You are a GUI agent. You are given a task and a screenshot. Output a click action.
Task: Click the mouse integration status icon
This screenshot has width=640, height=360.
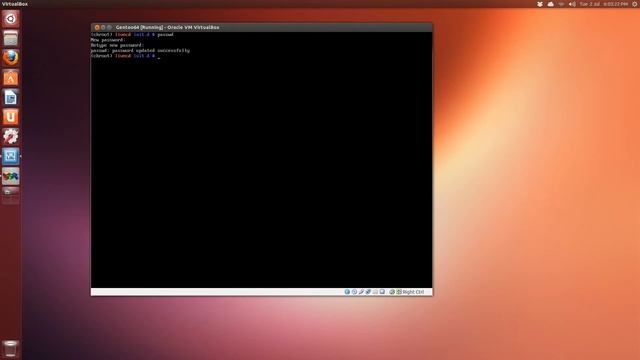[392, 292]
